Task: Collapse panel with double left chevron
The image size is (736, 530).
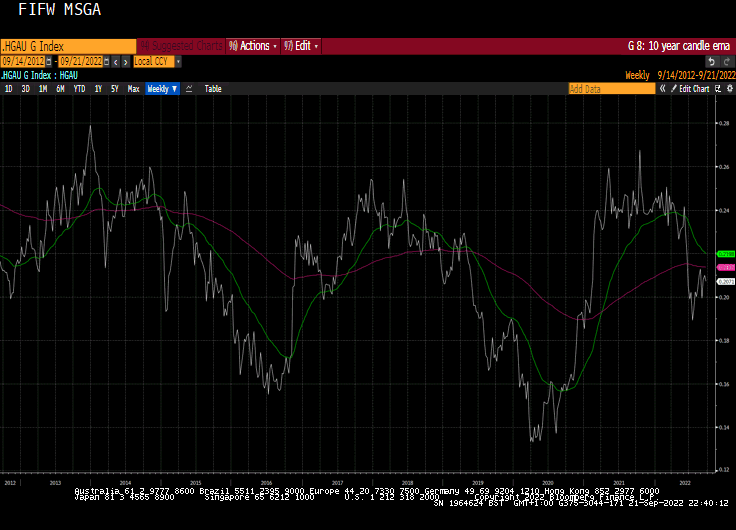Action: [661, 89]
